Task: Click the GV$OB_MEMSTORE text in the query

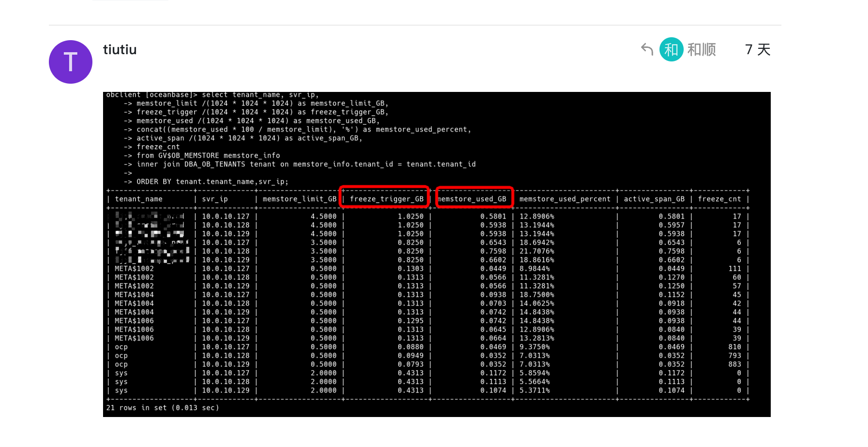Action: pyautogui.click(x=188, y=156)
